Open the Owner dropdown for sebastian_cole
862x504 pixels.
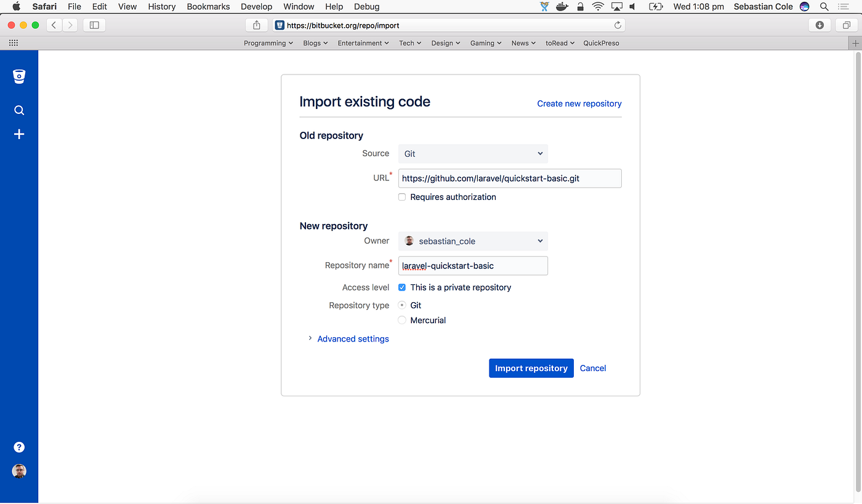(x=473, y=241)
